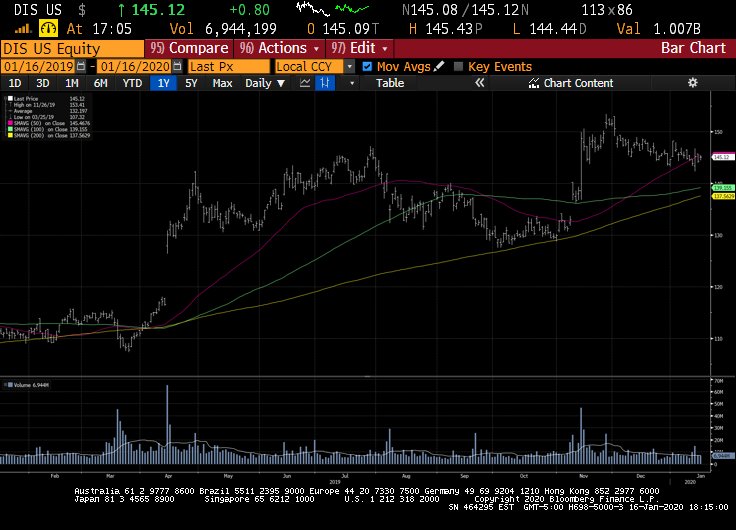Open the Table view

coord(390,83)
